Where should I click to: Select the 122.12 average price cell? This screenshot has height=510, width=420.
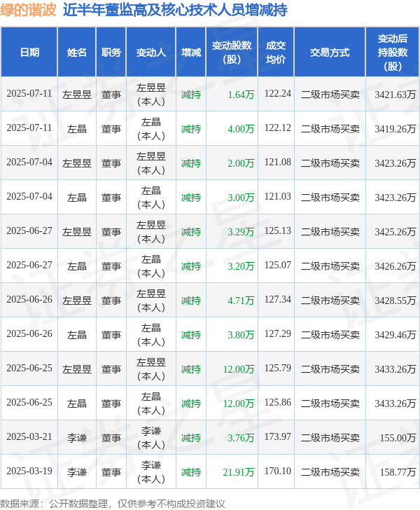[278, 127]
